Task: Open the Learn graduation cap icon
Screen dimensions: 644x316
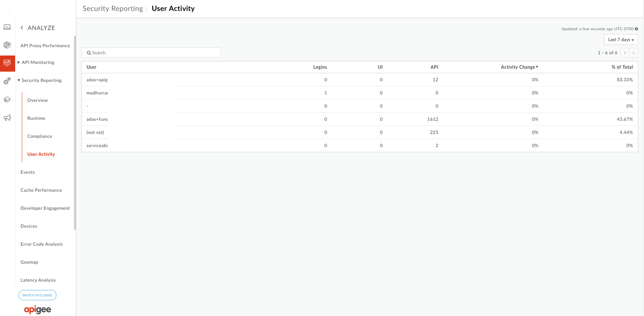Action: pos(7,100)
